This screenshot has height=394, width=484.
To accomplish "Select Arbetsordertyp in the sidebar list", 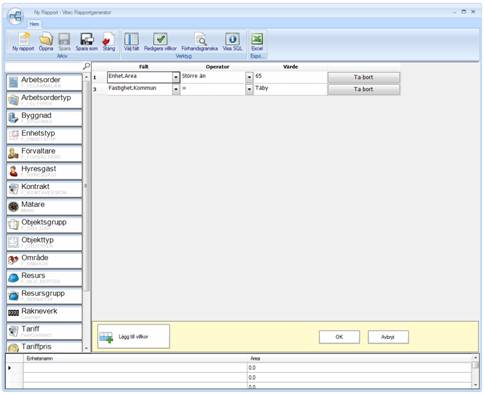I will 44,100.
